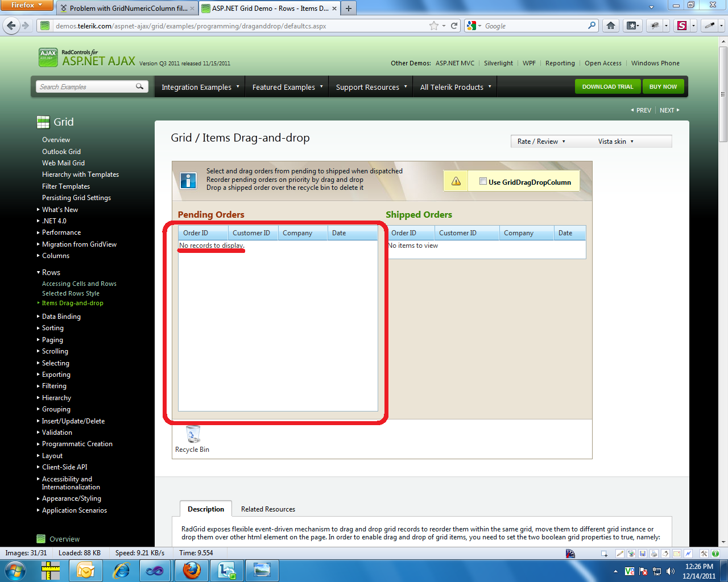Click the browser Back arrow button
This screenshot has height=582, width=728.
pyautogui.click(x=11, y=26)
